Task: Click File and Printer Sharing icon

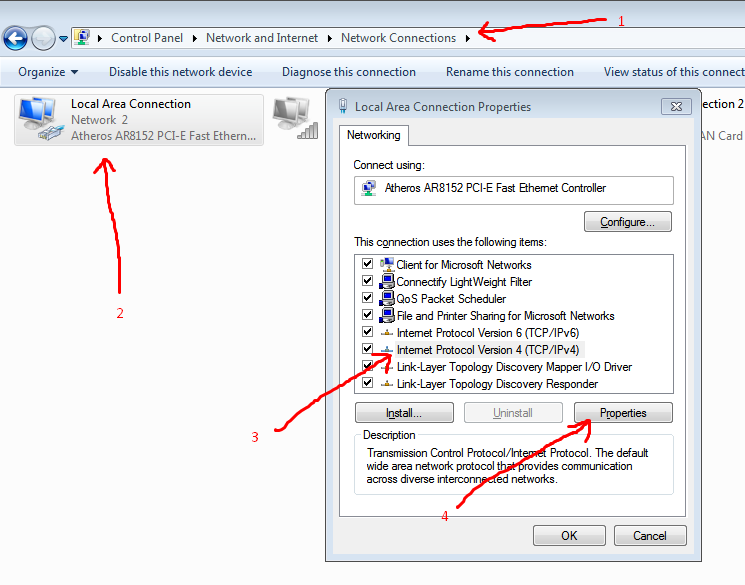Action: 387,316
